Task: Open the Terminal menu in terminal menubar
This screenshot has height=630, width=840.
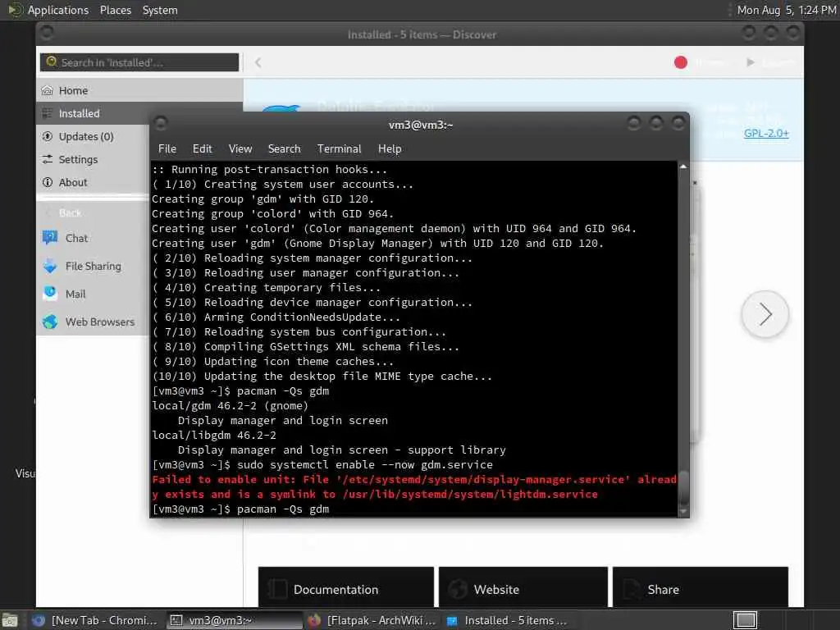Action: [x=339, y=149]
